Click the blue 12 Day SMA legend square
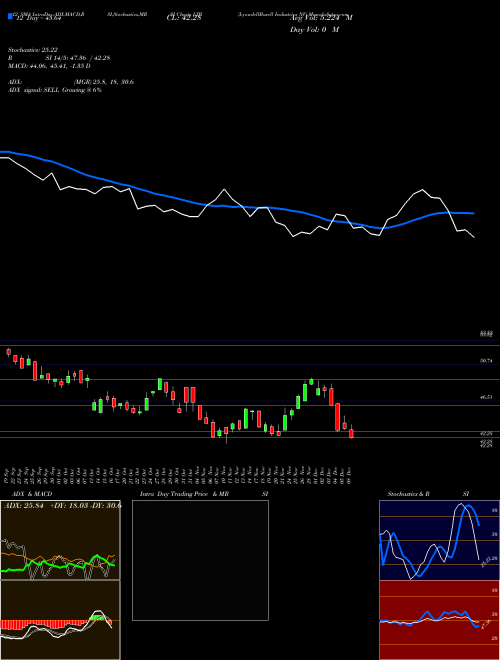 pos(11,17)
